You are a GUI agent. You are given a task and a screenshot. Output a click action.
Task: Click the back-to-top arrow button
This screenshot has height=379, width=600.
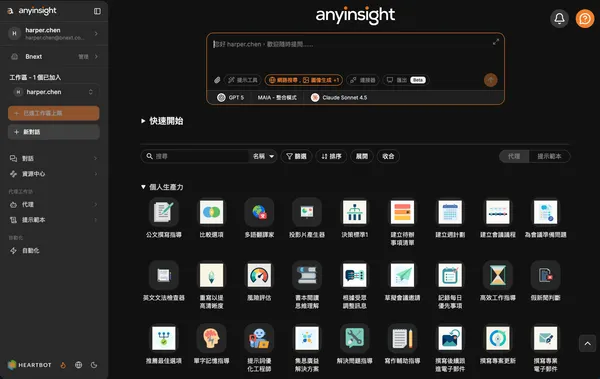click(x=587, y=343)
